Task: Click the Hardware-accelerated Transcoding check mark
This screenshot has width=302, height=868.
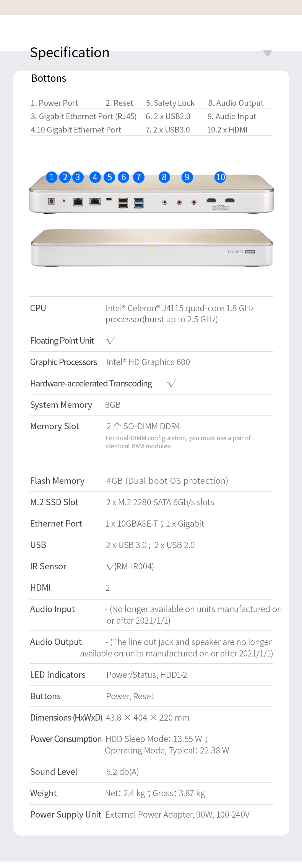Action: pyautogui.click(x=172, y=384)
